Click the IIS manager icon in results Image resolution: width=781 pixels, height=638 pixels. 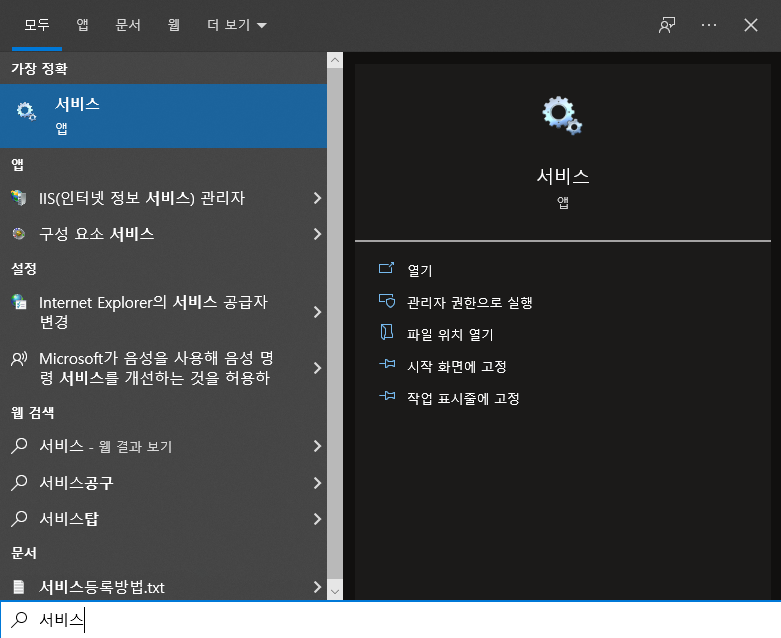pyautogui.click(x=19, y=198)
